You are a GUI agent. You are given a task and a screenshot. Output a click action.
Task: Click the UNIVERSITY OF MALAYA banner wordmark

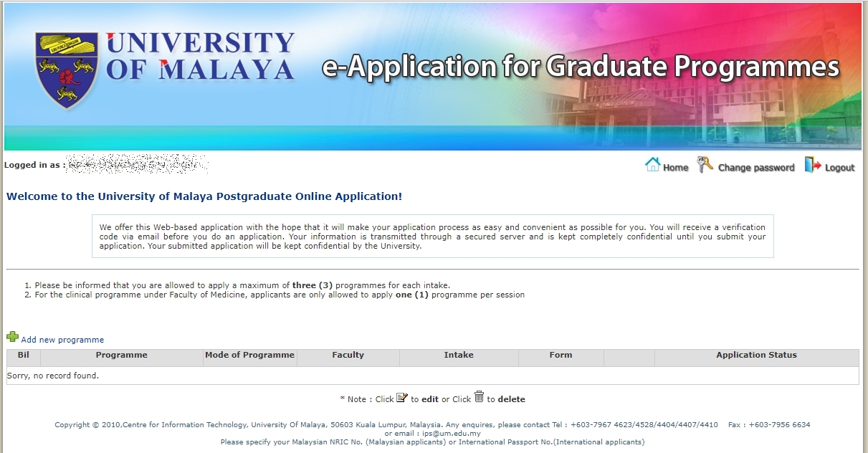click(x=200, y=56)
